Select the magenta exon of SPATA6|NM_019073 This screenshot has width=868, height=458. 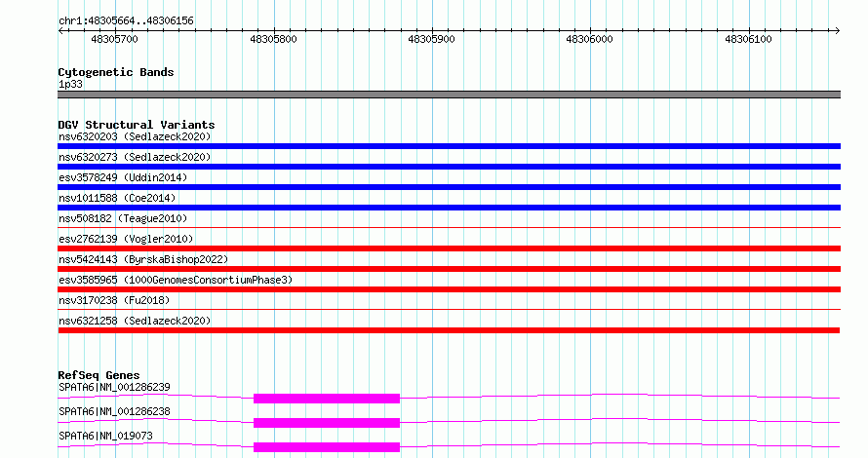coord(327,447)
